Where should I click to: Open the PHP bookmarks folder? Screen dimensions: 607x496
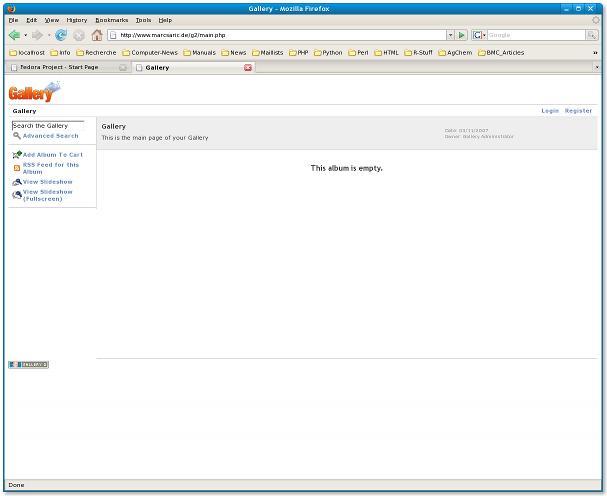(x=296, y=52)
